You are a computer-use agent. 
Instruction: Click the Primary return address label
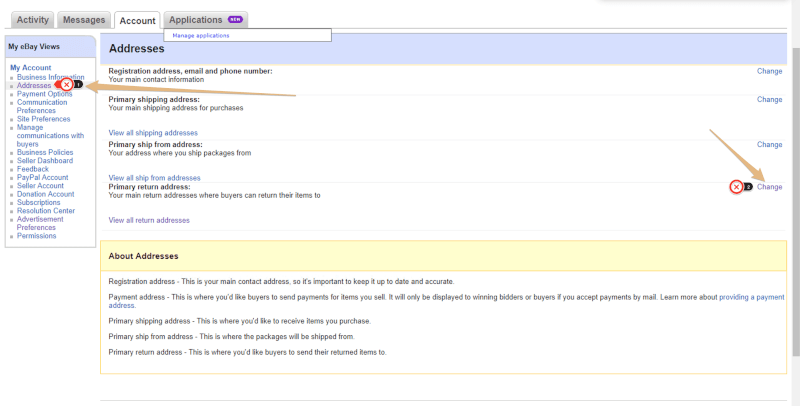coord(149,187)
